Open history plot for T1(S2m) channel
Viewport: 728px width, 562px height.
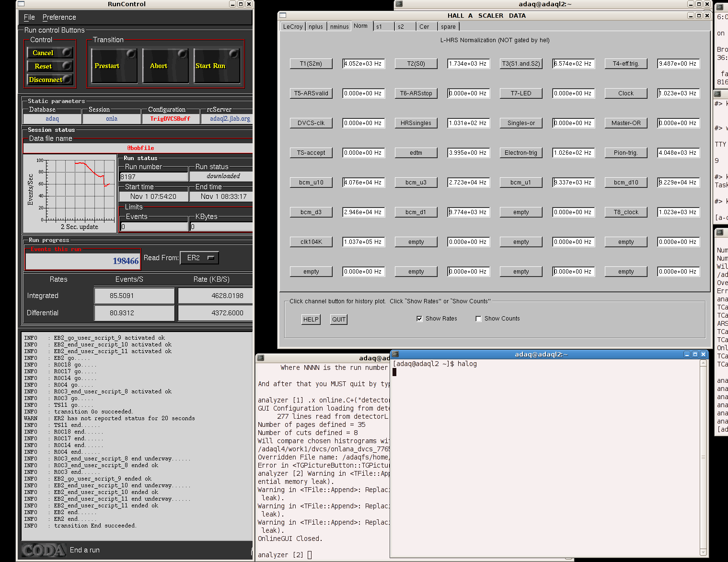(x=311, y=64)
